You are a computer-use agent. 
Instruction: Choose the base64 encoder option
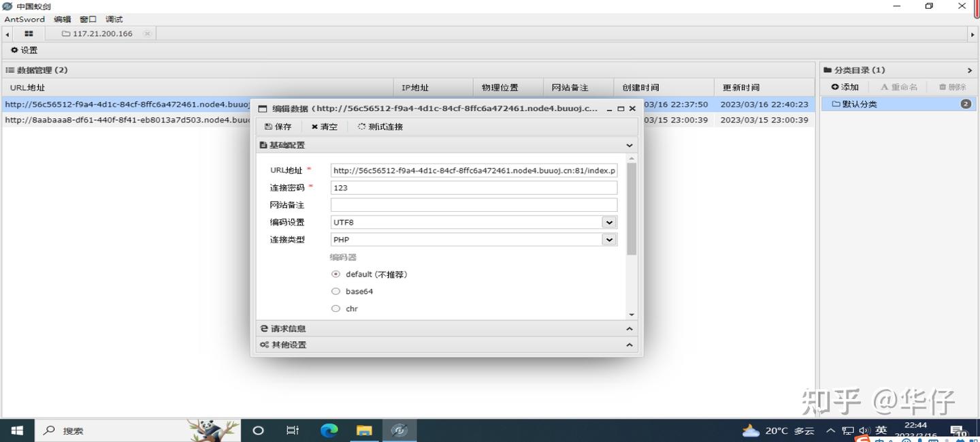336,291
